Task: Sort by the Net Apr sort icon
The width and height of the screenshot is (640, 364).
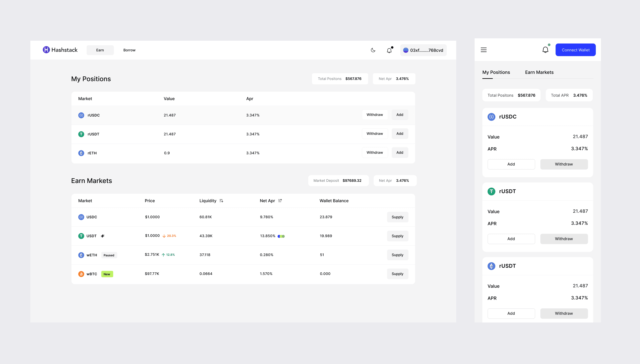Action: (280, 201)
